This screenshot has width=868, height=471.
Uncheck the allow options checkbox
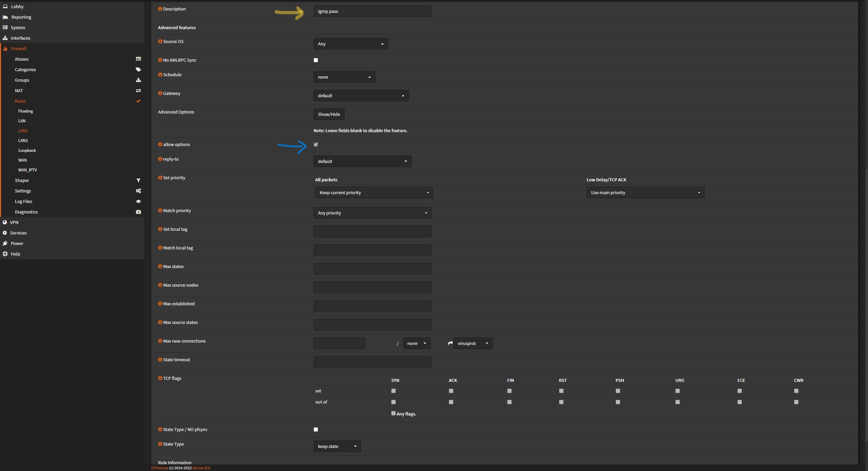[316, 144]
